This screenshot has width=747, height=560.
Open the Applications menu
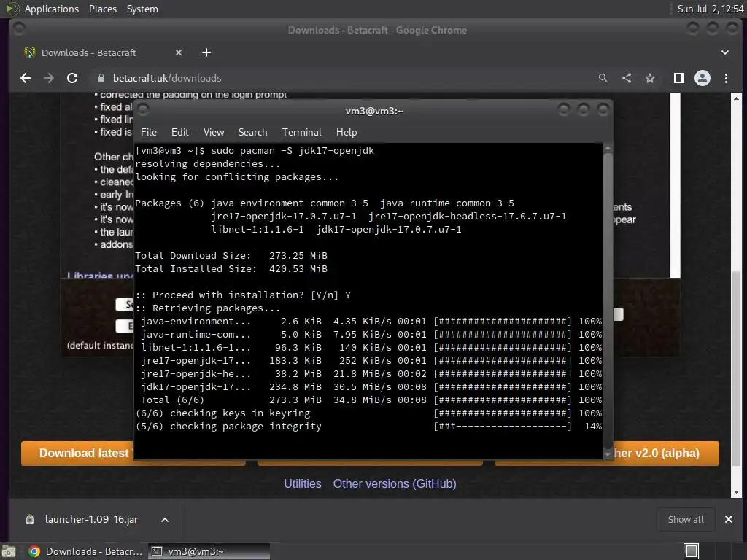point(52,9)
